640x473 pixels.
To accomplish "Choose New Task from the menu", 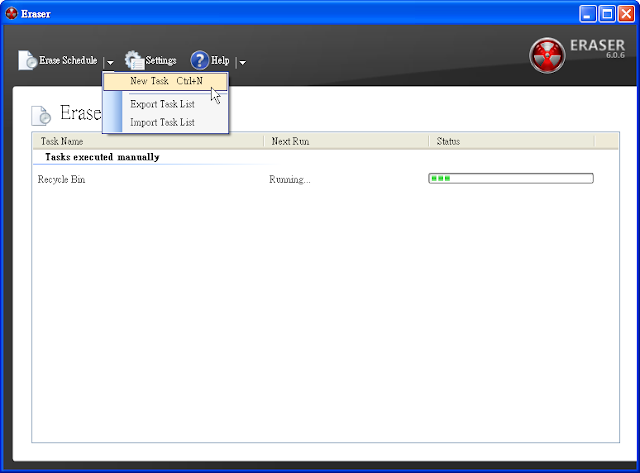I will coord(165,81).
